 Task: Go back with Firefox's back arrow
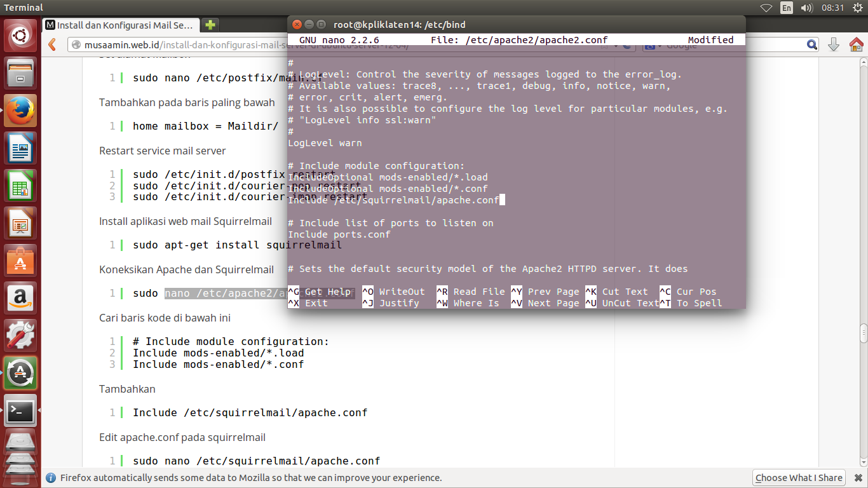click(53, 44)
